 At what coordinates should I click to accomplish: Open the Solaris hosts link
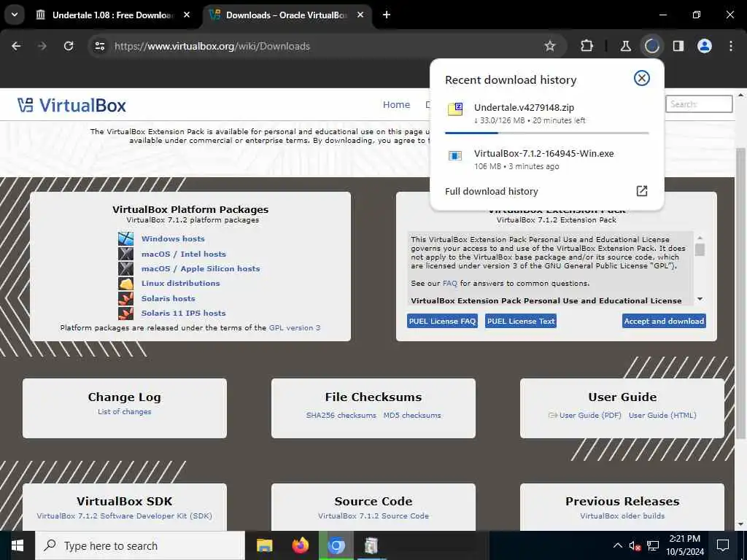(x=169, y=298)
